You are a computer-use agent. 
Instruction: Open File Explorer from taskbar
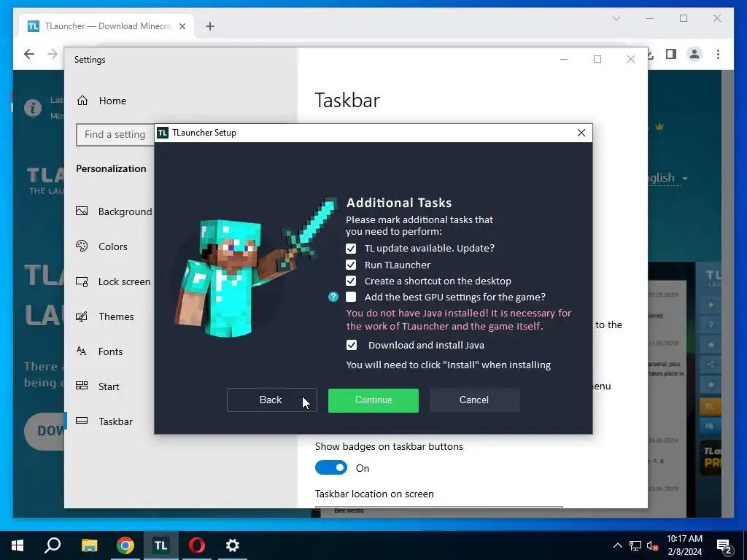pos(89,545)
